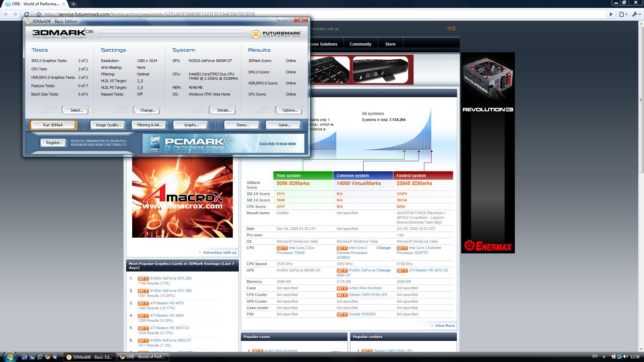Click Change link for common system GPU
This screenshot has width=644, height=362.
pos(383,270)
